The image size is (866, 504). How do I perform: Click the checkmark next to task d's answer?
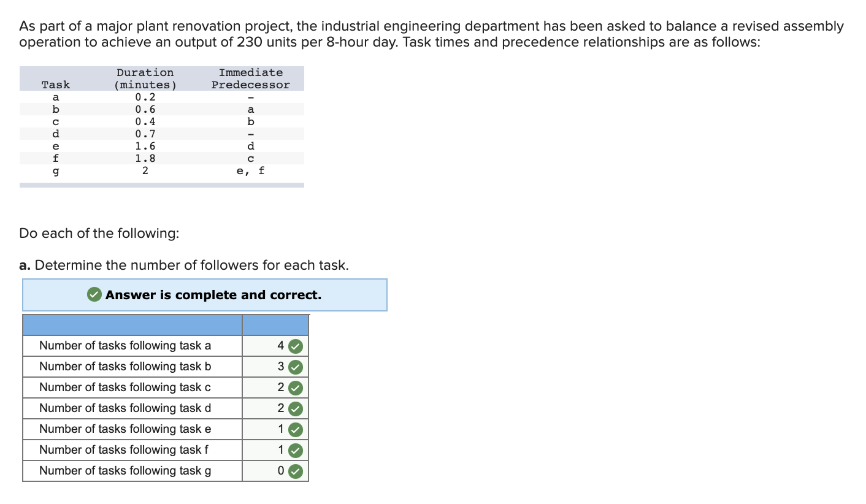294,408
